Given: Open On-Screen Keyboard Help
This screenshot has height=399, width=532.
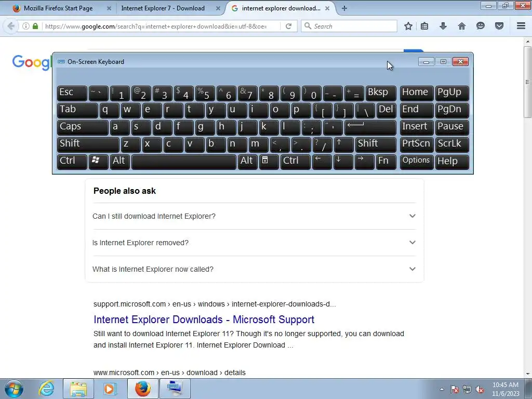Looking at the screenshot, I should tap(451, 162).
